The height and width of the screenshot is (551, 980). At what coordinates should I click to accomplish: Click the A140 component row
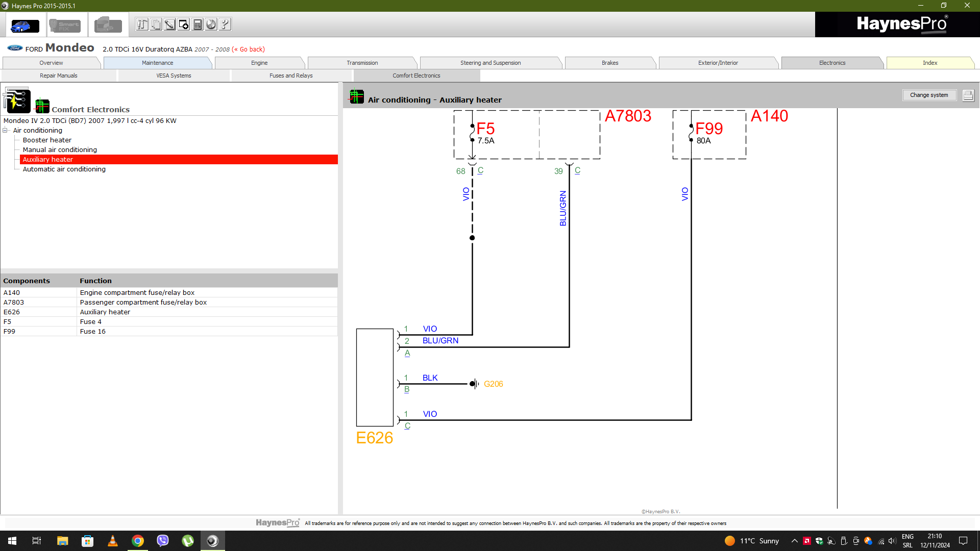click(169, 292)
